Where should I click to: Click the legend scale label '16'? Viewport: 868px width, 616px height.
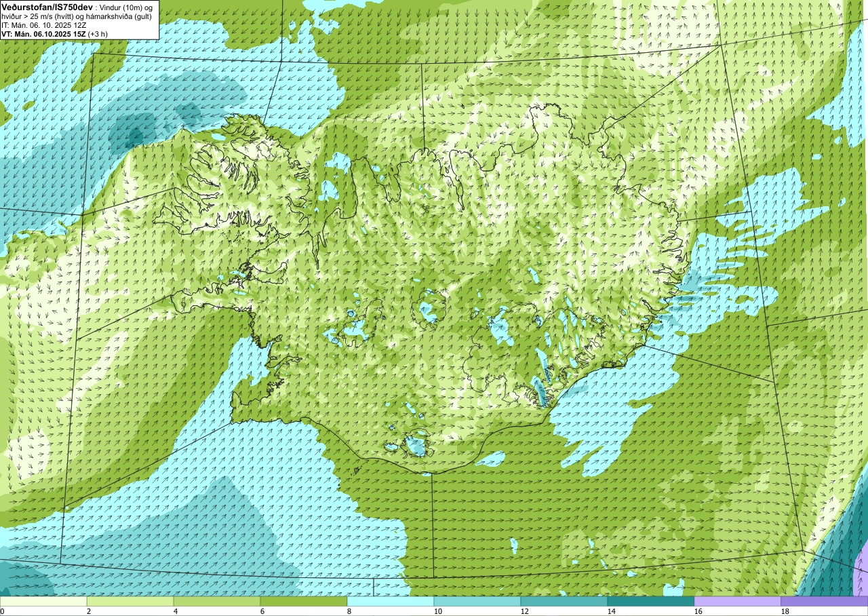(700, 611)
